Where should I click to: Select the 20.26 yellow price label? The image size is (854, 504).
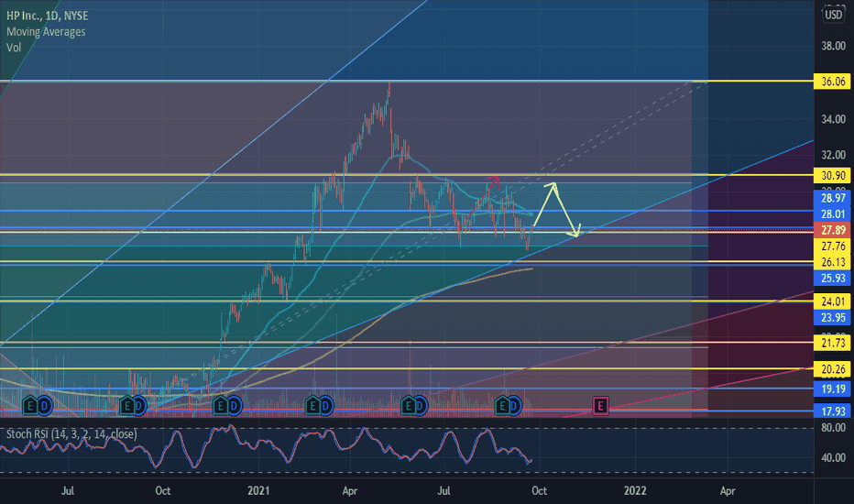click(833, 369)
